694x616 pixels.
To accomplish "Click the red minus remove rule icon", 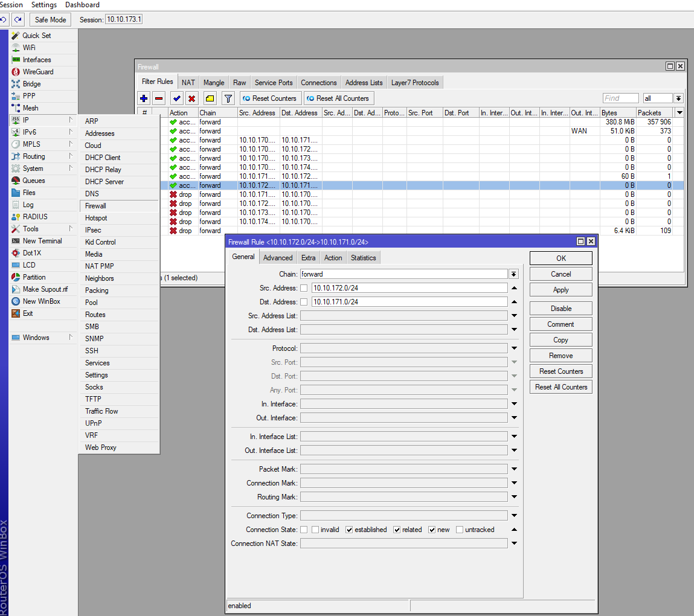I will point(159,98).
